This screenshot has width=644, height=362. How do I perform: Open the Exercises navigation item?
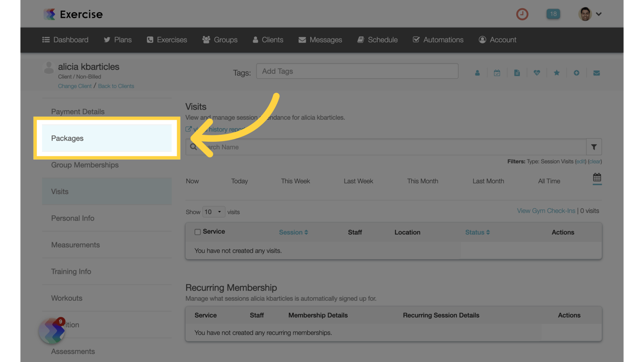click(x=167, y=40)
